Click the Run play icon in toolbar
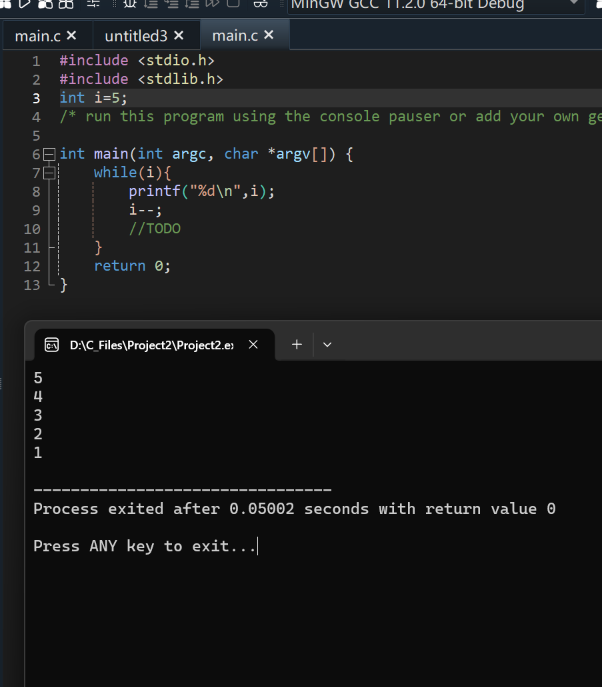This screenshot has width=602, height=687. click(x=24, y=4)
